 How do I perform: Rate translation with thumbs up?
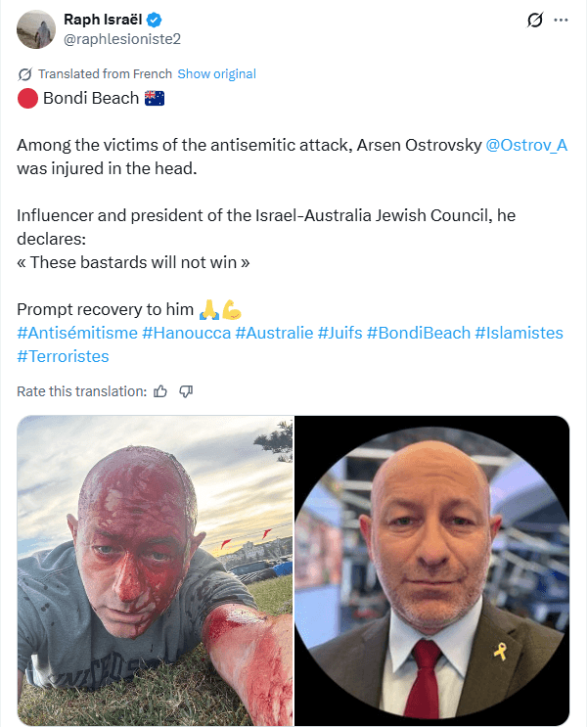(x=160, y=391)
